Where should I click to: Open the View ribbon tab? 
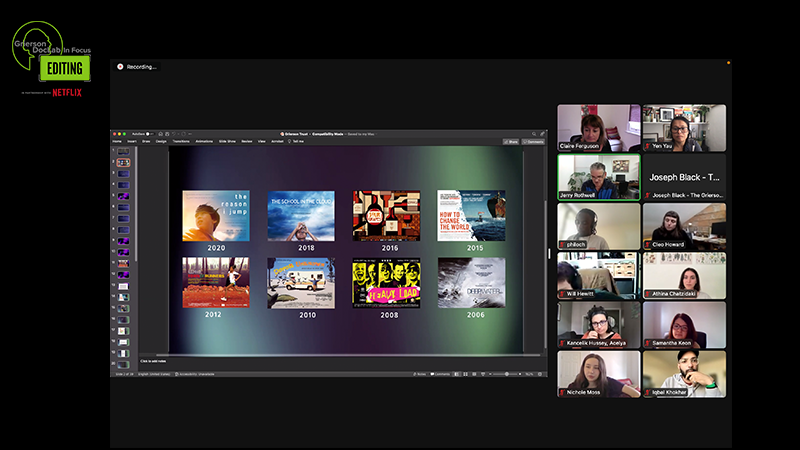pos(262,141)
